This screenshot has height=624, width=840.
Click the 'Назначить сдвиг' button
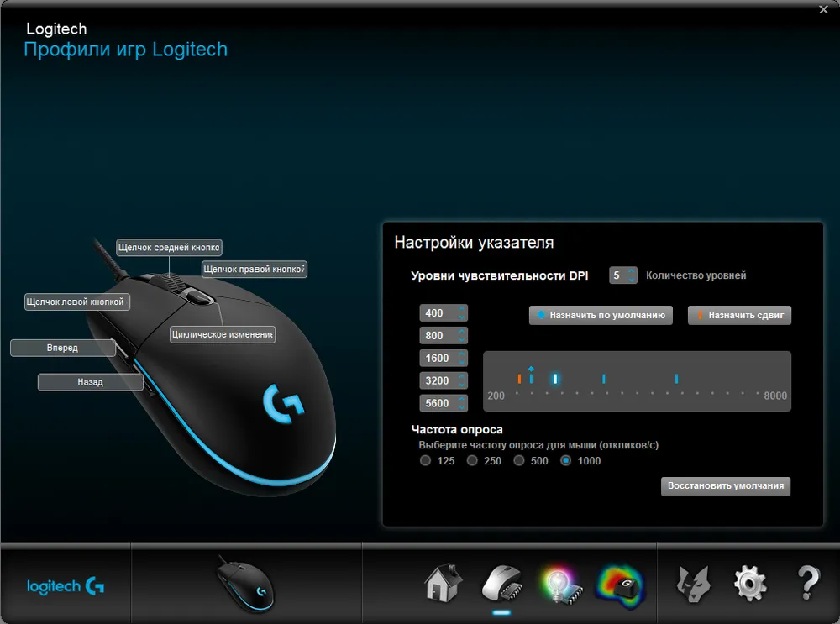pos(739,315)
